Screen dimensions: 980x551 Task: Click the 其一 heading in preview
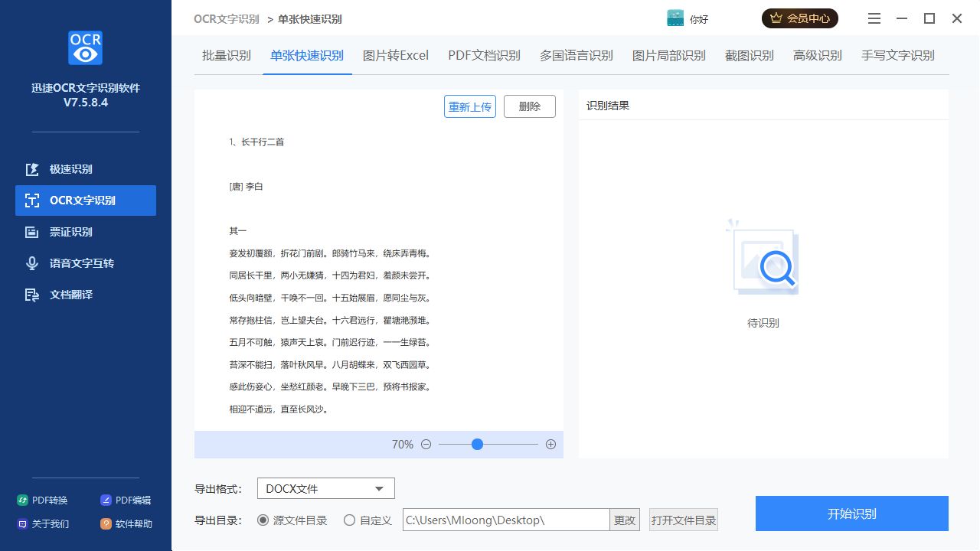coord(238,230)
